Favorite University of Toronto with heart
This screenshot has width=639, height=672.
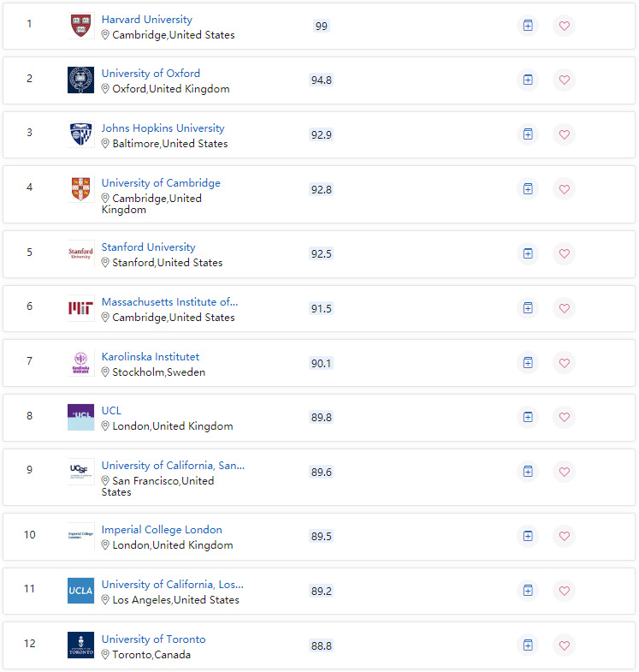tap(564, 645)
